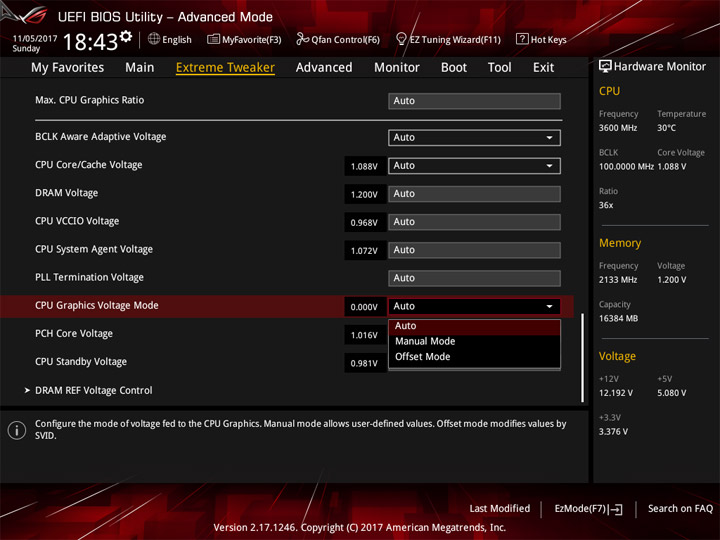Screen dimensions: 720x540
Task: Click the 1.200V DRAM voltage readout
Action: (365, 195)
